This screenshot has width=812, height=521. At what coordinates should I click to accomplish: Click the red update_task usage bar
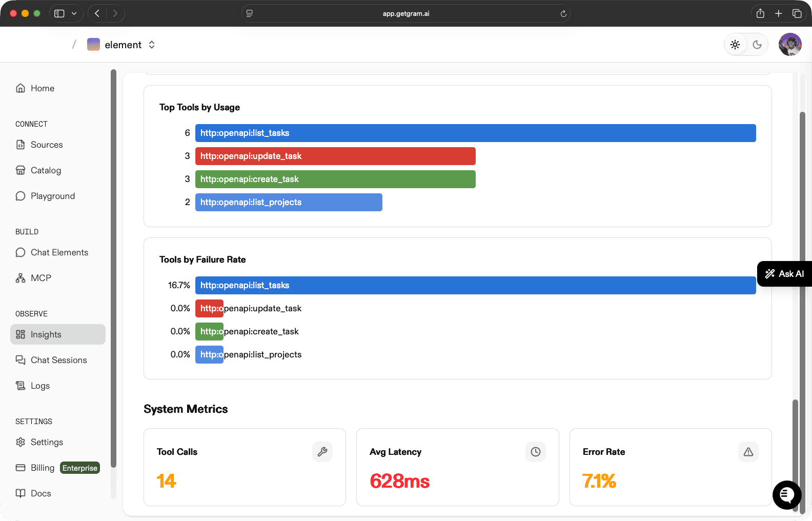[335, 156]
